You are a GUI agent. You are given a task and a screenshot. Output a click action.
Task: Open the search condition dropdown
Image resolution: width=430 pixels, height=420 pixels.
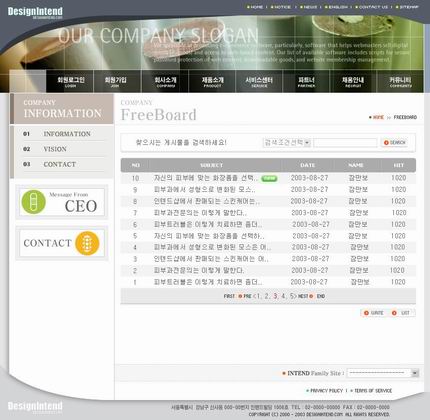(287, 143)
